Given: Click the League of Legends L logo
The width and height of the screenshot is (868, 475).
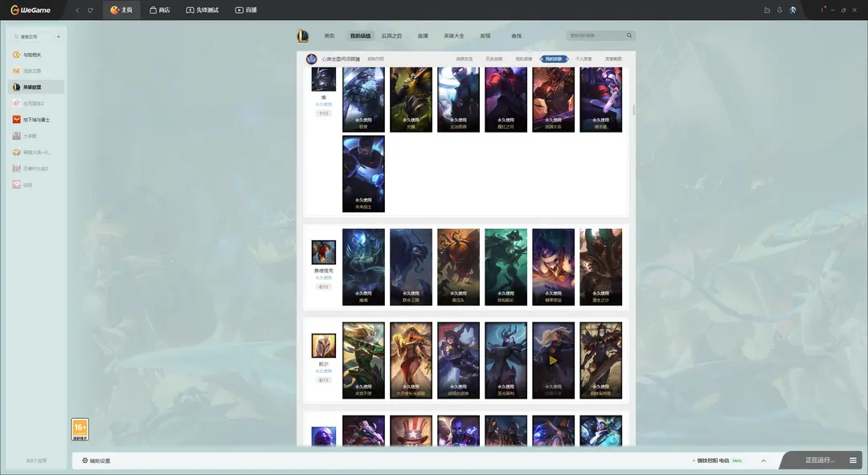Looking at the screenshot, I should pos(303,36).
